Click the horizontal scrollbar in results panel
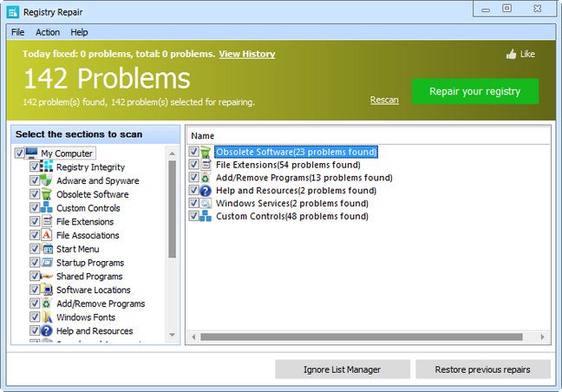The height and width of the screenshot is (392, 562). click(364, 336)
